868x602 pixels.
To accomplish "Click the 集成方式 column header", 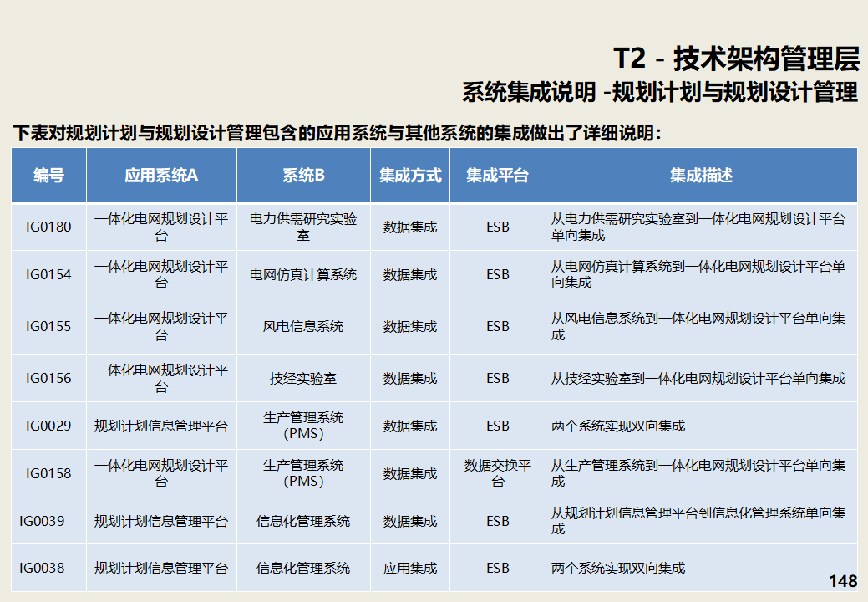I will pyautogui.click(x=410, y=175).
